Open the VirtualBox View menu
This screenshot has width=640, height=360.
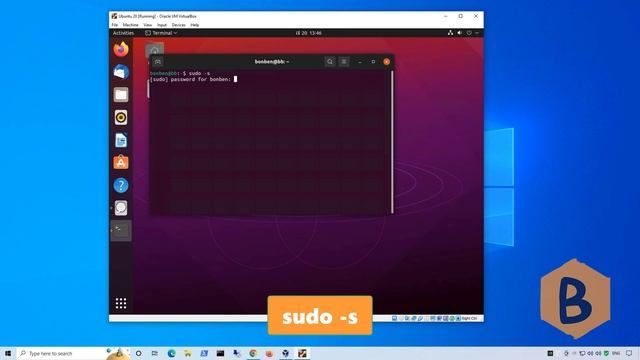[x=147, y=25]
